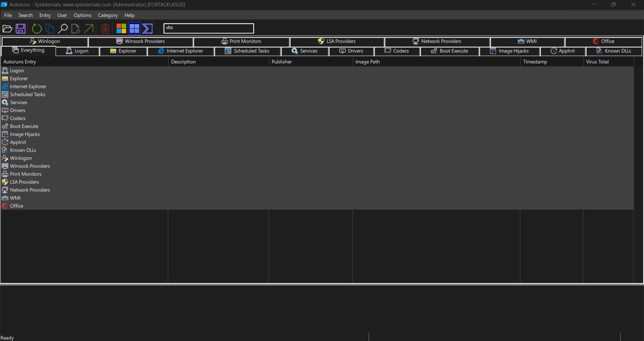Click the LSA Providers shield icon in list
The height and width of the screenshot is (341, 644).
[x=5, y=182]
